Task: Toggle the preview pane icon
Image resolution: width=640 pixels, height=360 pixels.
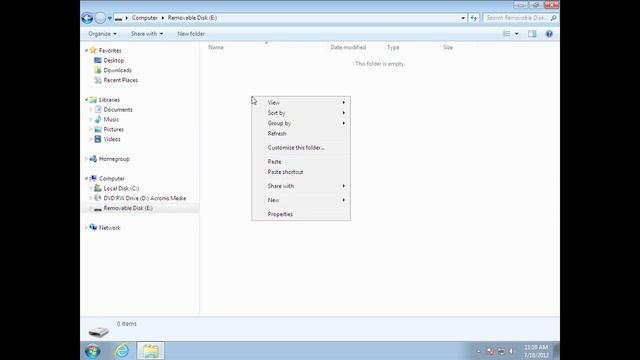Action: click(x=532, y=34)
